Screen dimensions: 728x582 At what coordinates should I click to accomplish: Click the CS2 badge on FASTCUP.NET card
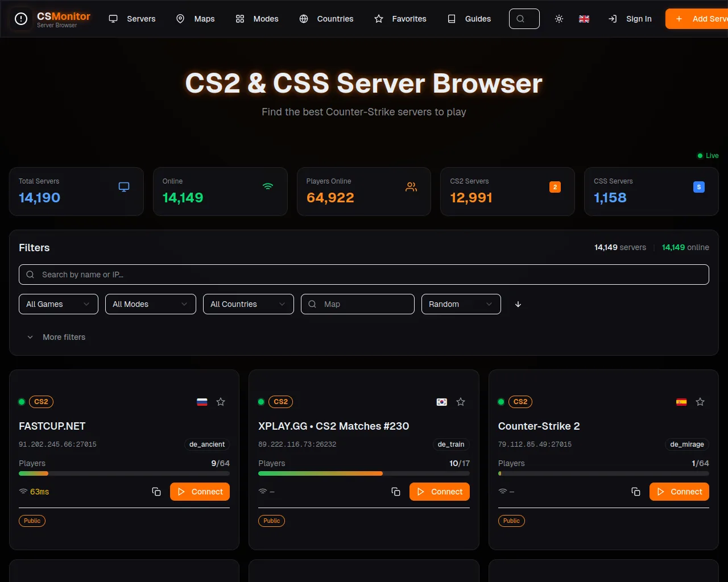point(41,402)
